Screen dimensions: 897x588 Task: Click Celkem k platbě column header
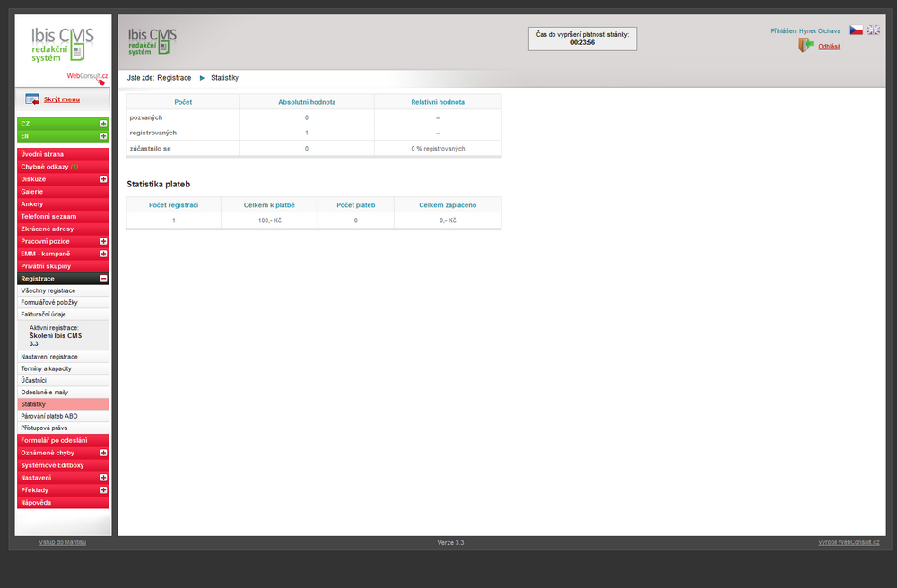click(269, 205)
